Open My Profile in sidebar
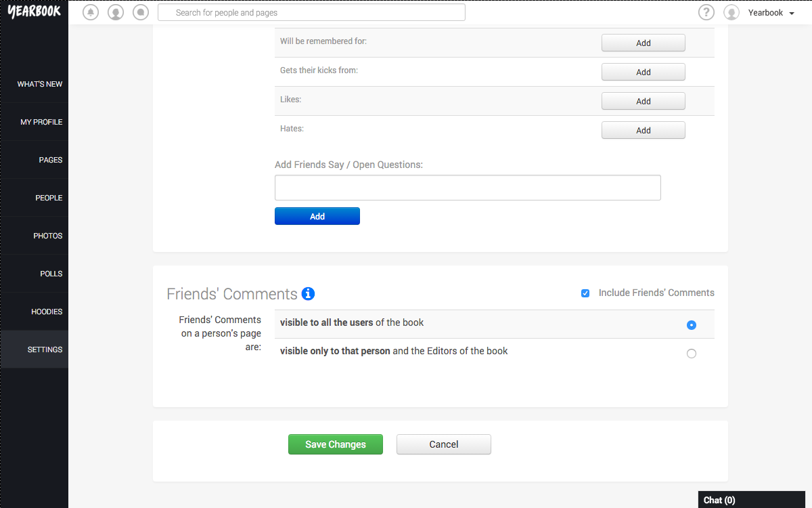Viewport: 812px width, 508px height. 35,122
